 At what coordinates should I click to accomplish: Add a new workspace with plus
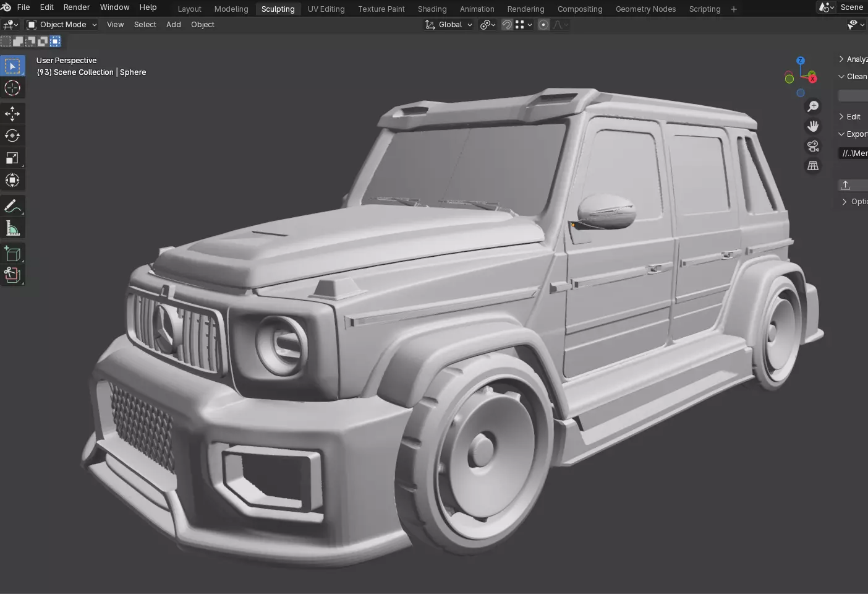(x=734, y=9)
